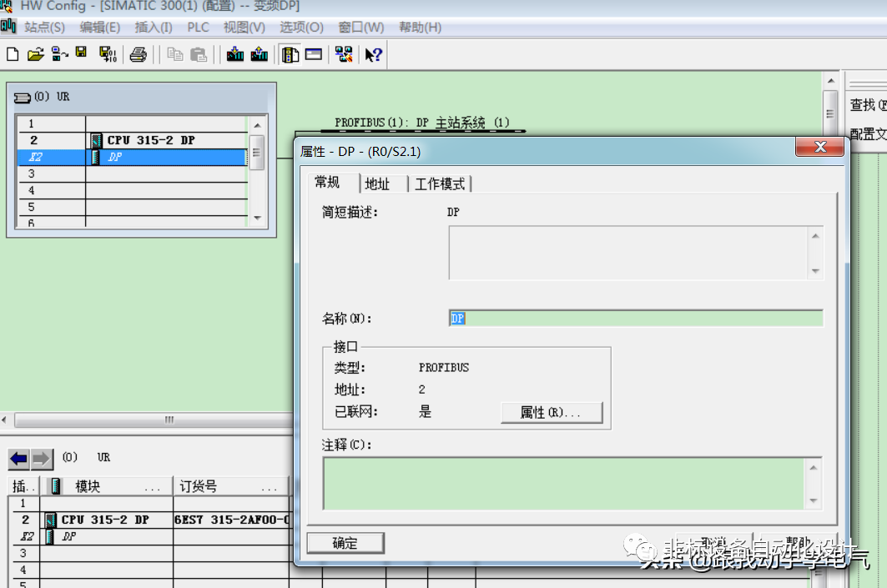Click the Download to module icon
Viewport: 887px width, 588px height.
234,53
